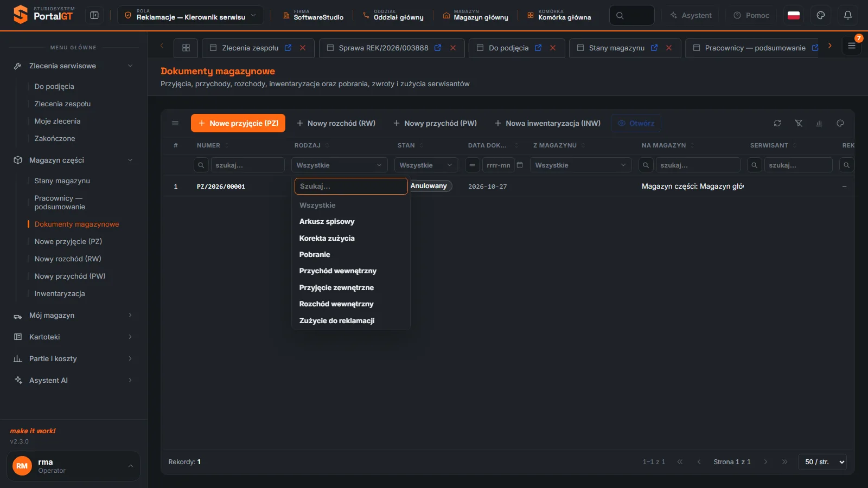Click the global search icon in the header
The width and height of the screenshot is (868, 488).
(620, 15)
